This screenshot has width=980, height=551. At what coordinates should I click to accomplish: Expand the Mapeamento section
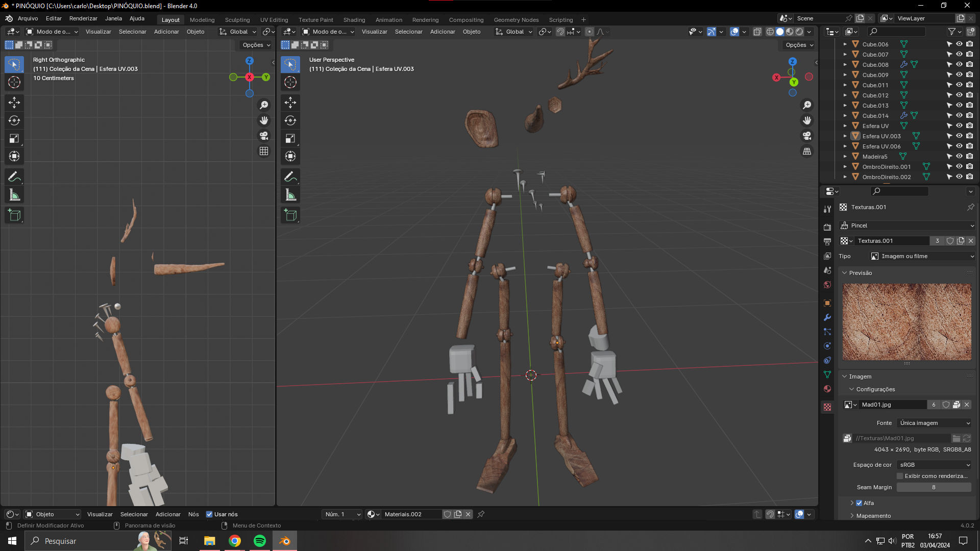tap(873, 516)
